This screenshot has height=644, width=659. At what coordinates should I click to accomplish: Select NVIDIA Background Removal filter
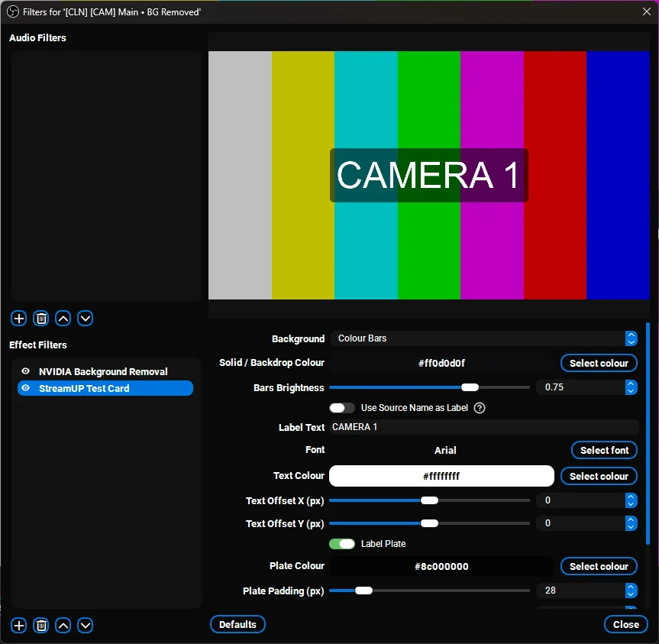click(105, 371)
